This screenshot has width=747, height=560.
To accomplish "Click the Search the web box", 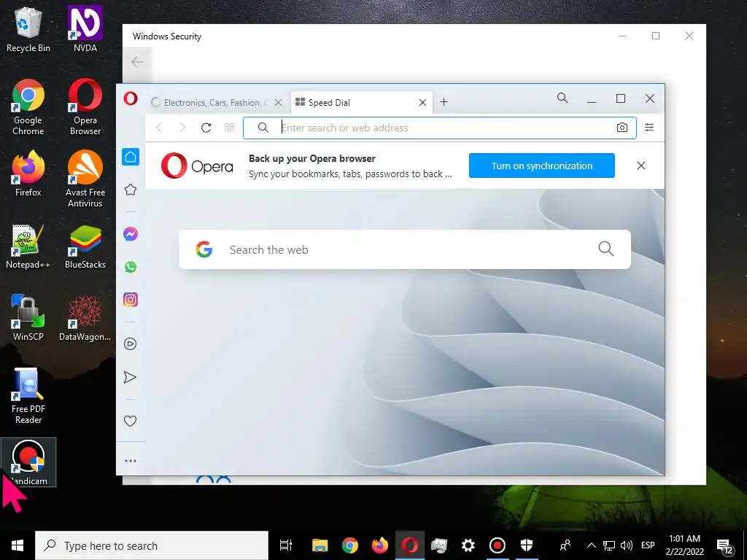I will pos(404,249).
